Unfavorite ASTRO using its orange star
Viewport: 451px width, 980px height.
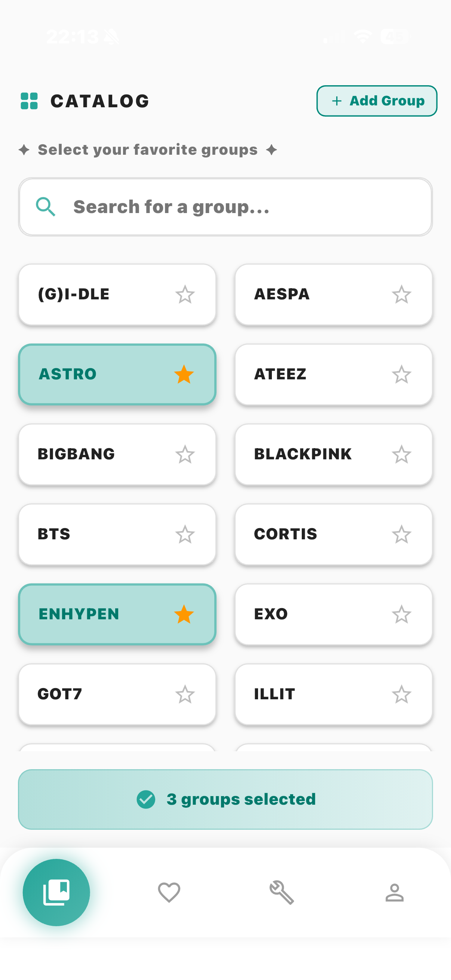click(184, 375)
